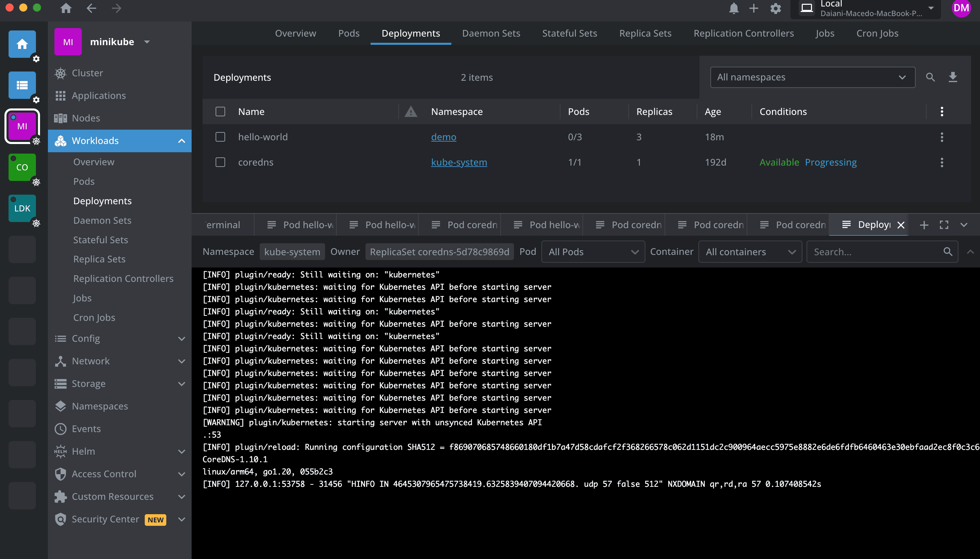Open notifications with the bell icon
Viewport: 980px width, 559px height.
(x=734, y=8)
